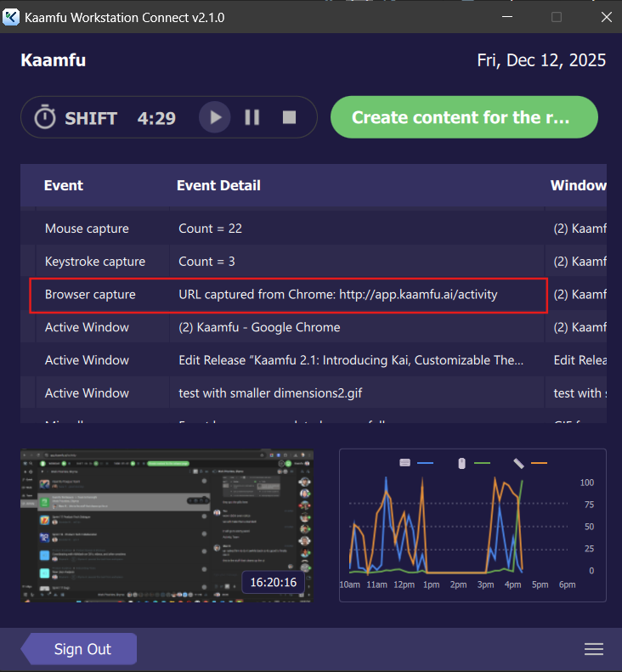622x672 pixels.
Task: Open the screenshot thumbnail timestamped 16:20:16
Action: click(x=167, y=527)
